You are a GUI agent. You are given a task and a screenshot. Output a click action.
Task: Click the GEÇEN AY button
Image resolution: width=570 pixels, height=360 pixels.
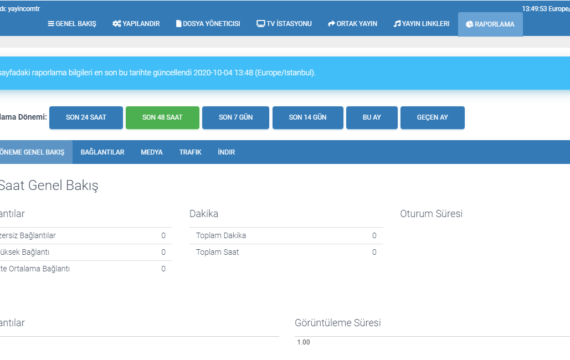(x=433, y=117)
